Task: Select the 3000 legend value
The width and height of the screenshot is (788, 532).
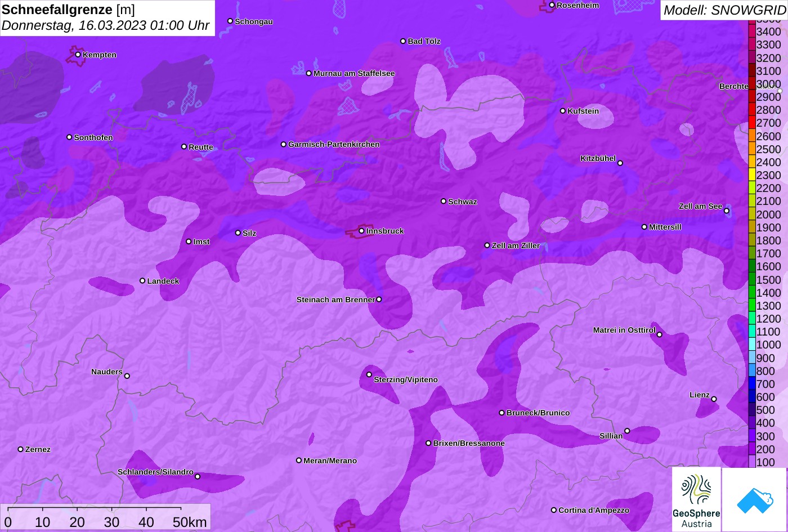Action: (x=769, y=84)
